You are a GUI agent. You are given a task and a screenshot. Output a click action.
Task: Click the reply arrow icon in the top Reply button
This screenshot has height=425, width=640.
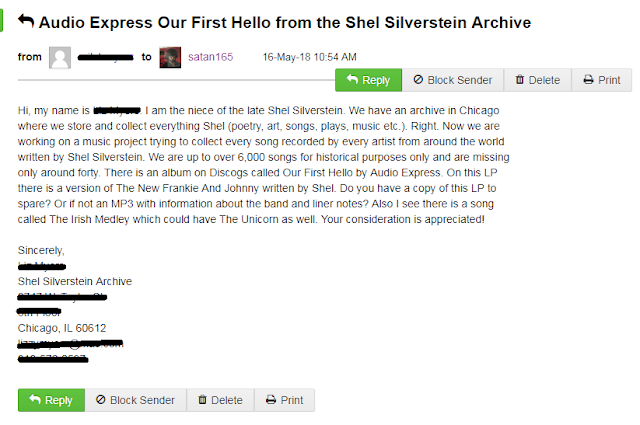pos(352,79)
